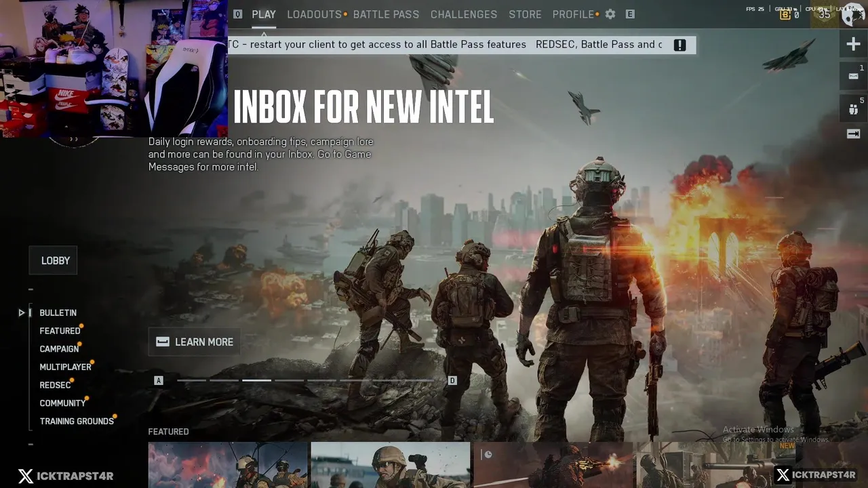The width and height of the screenshot is (868, 488).
Task: Open the friends icon showing 5
Action: (853, 107)
